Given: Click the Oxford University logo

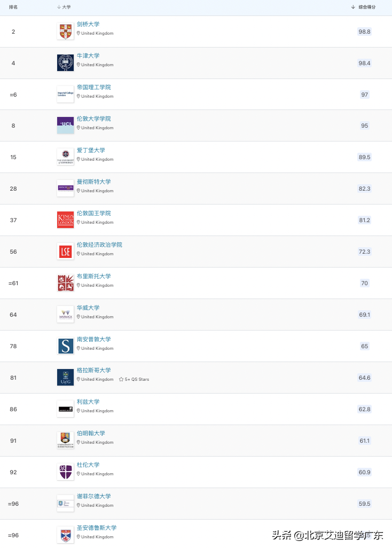Looking at the screenshot, I should (65, 63).
